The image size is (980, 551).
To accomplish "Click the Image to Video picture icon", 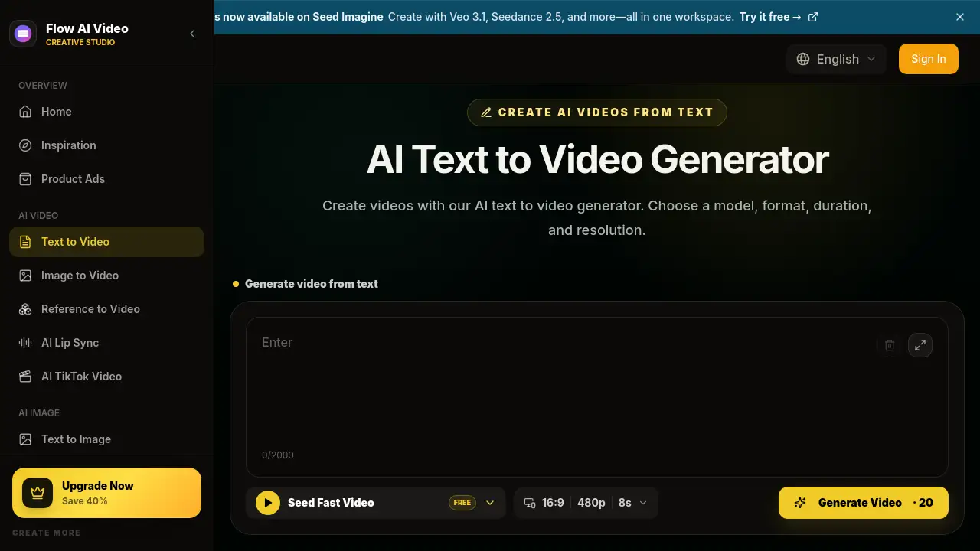I will pyautogui.click(x=25, y=275).
